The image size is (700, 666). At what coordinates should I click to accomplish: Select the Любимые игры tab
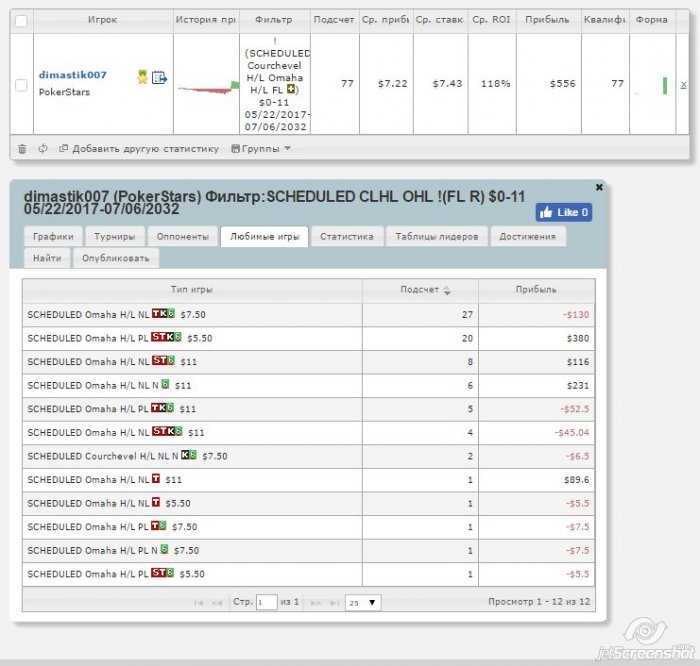tap(264, 237)
